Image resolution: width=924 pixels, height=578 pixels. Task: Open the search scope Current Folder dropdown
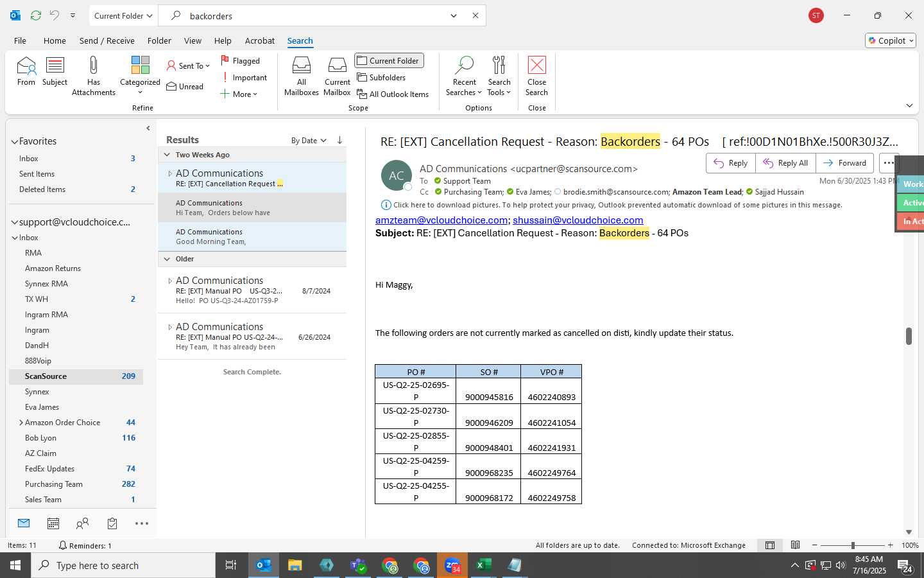pyautogui.click(x=123, y=15)
